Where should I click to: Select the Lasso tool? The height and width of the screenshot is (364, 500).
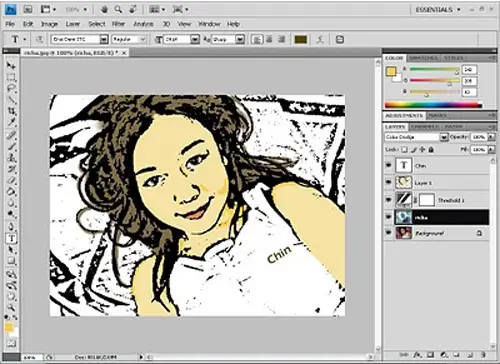(x=11, y=88)
